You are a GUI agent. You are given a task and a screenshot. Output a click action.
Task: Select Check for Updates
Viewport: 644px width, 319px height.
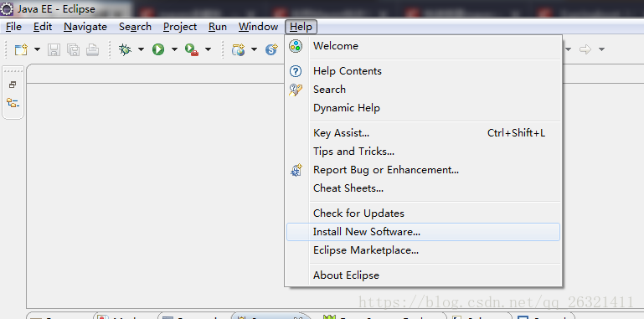click(423, 214)
